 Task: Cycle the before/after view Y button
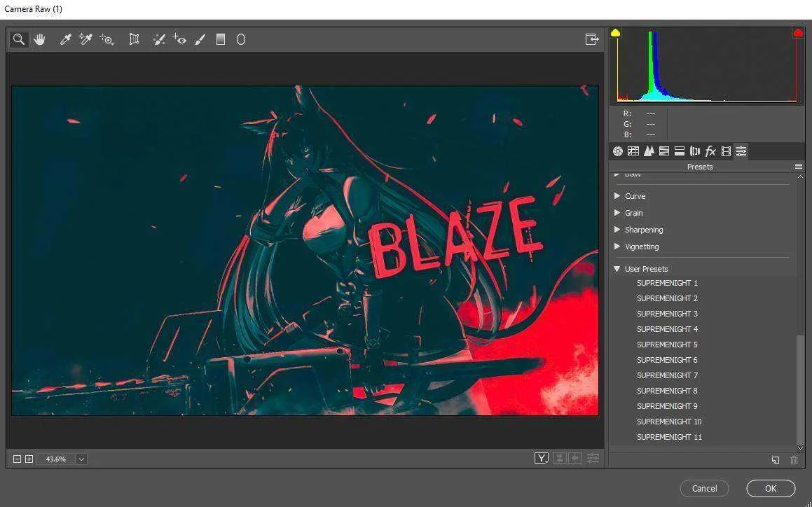[x=541, y=458]
